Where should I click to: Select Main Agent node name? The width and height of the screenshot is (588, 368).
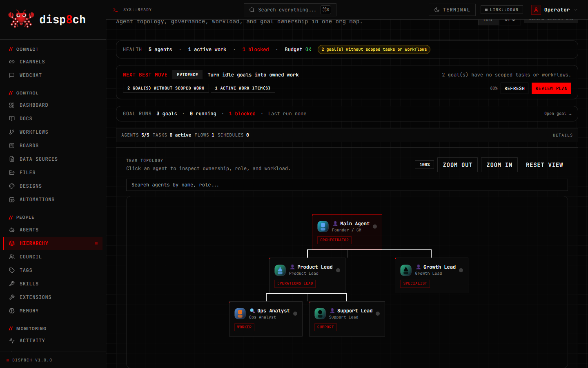354,224
